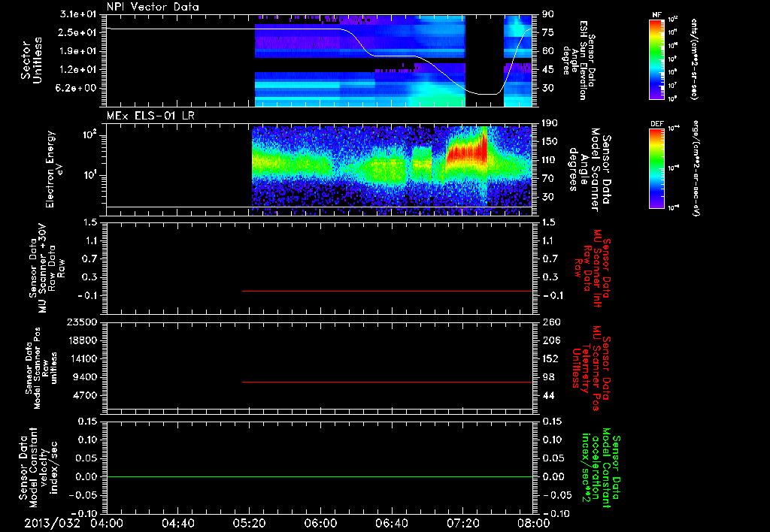The image size is (770, 532).
Task: Click the "110" scanner angle axis value
Action: pyautogui.click(x=550, y=160)
